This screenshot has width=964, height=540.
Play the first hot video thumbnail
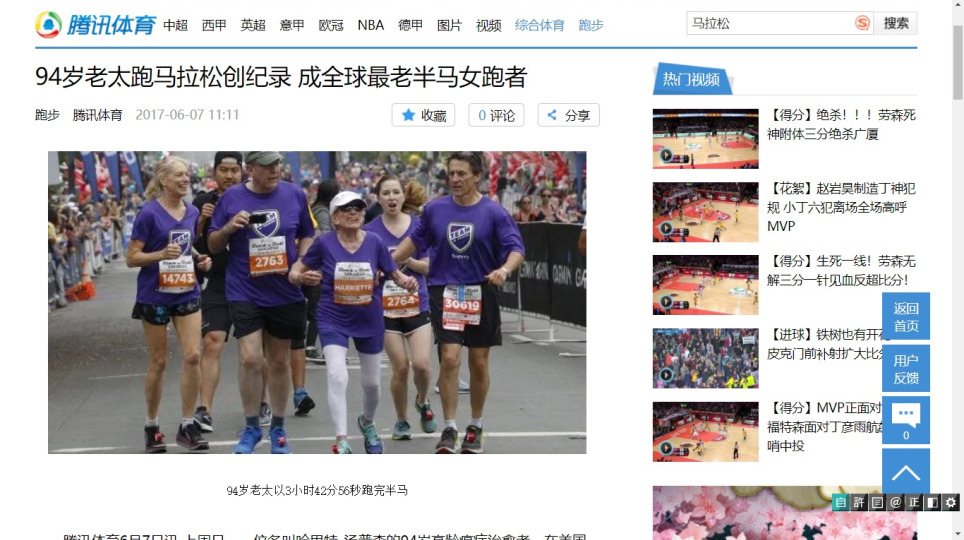point(705,139)
